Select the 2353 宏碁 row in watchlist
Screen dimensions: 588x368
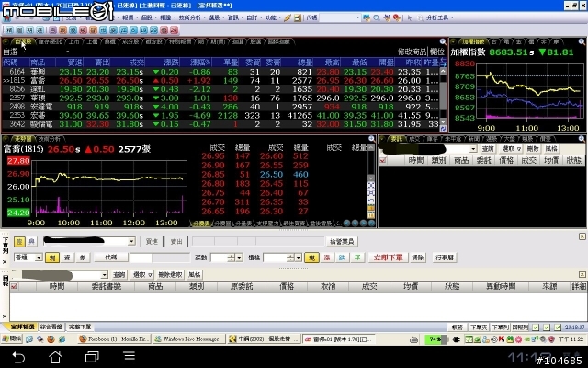point(220,115)
